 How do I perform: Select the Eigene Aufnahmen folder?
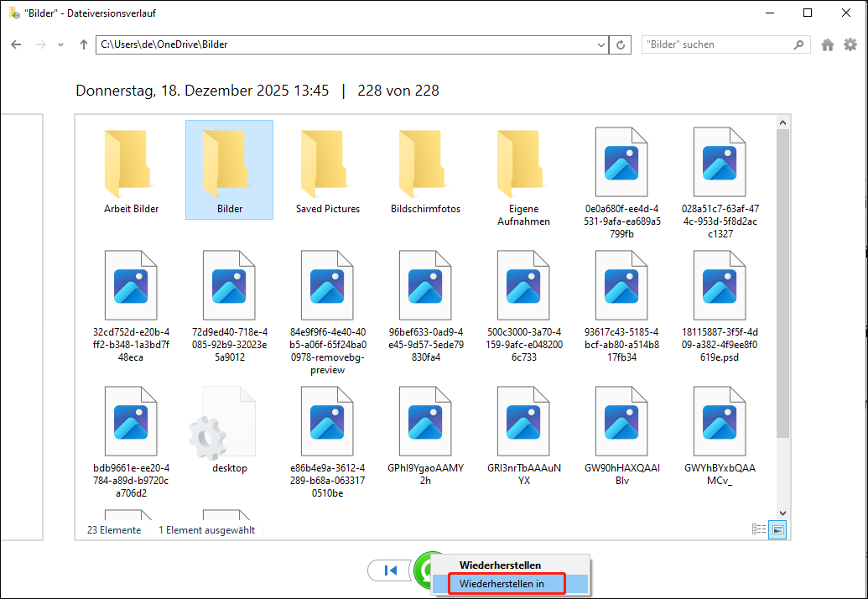click(x=523, y=177)
